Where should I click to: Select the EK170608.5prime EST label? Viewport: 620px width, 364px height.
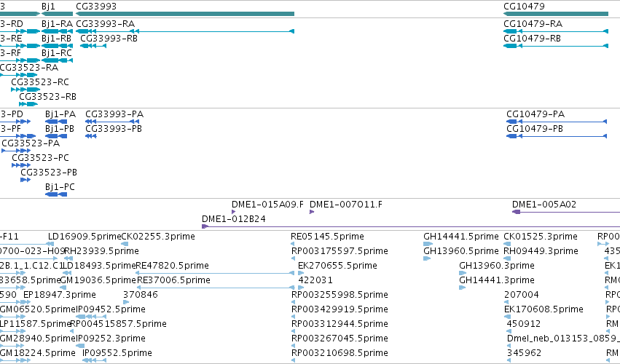pos(544,310)
